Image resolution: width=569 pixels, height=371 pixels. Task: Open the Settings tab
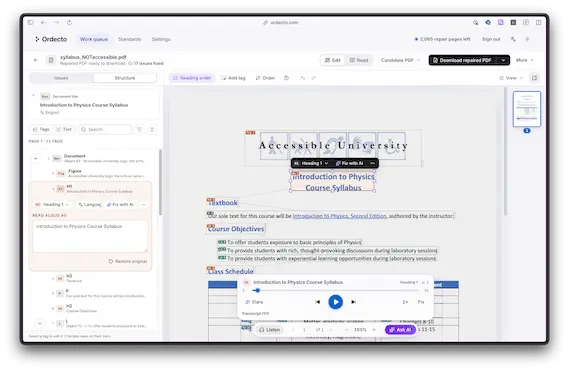[161, 39]
